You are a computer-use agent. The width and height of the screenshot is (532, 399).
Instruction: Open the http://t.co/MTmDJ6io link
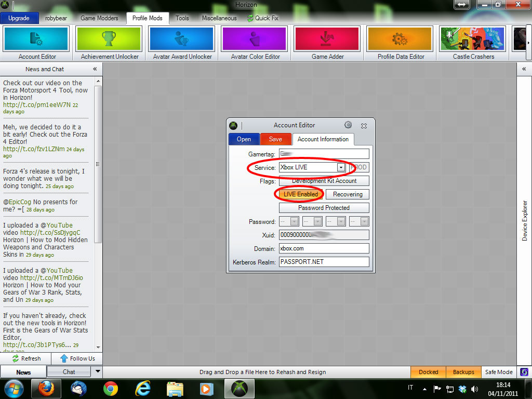51,278
